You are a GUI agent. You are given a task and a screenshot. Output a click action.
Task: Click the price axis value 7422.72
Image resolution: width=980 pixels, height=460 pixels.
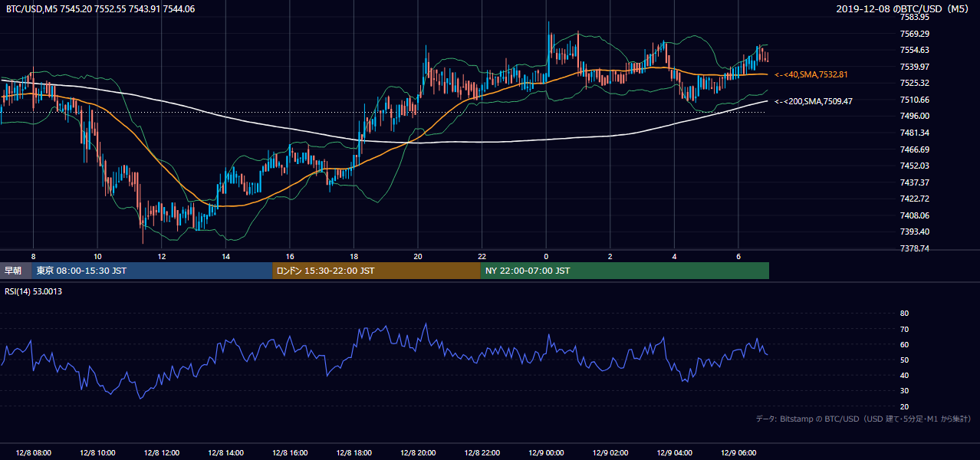click(x=915, y=199)
